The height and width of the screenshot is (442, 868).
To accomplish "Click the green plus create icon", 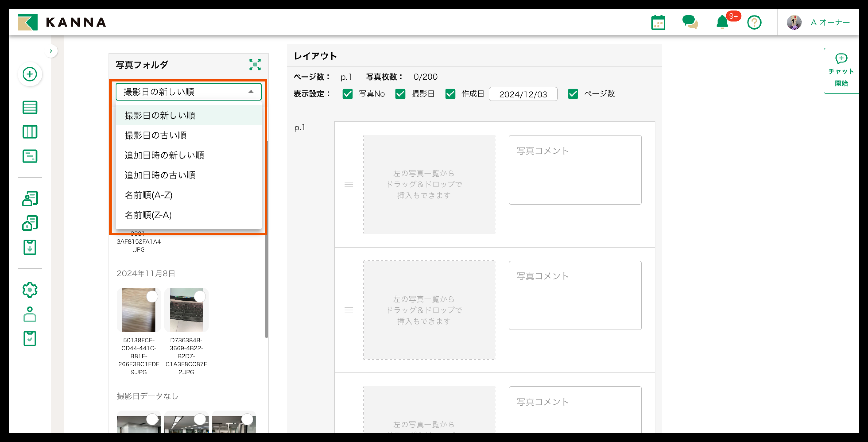I will click(30, 74).
